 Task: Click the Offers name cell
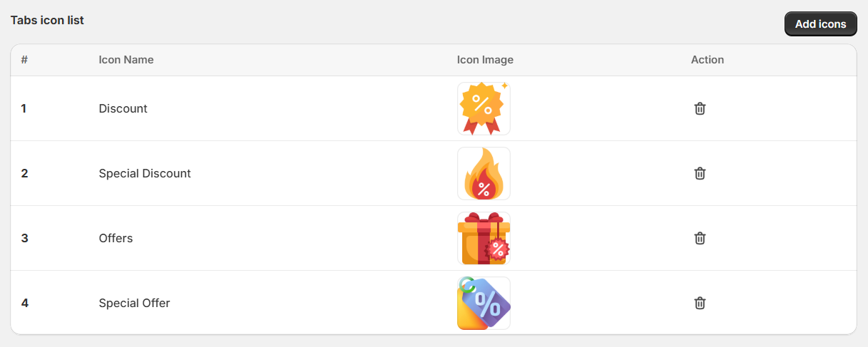click(x=116, y=238)
